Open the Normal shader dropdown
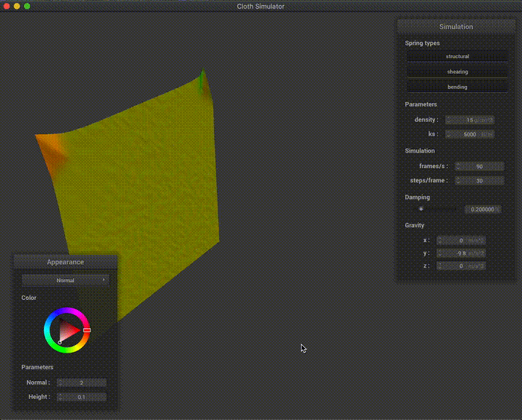This screenshot has width=522, height=420. pos(65,280)
